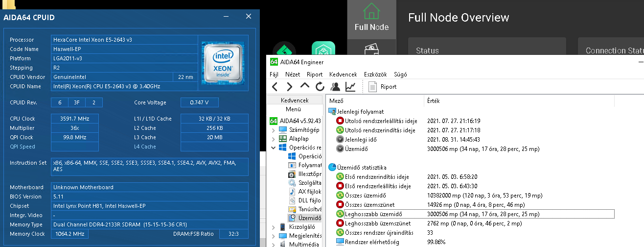This screenshot has width=644, height=247.
Task: Switch to the Menü panel tab
Action: pos(294,109)
